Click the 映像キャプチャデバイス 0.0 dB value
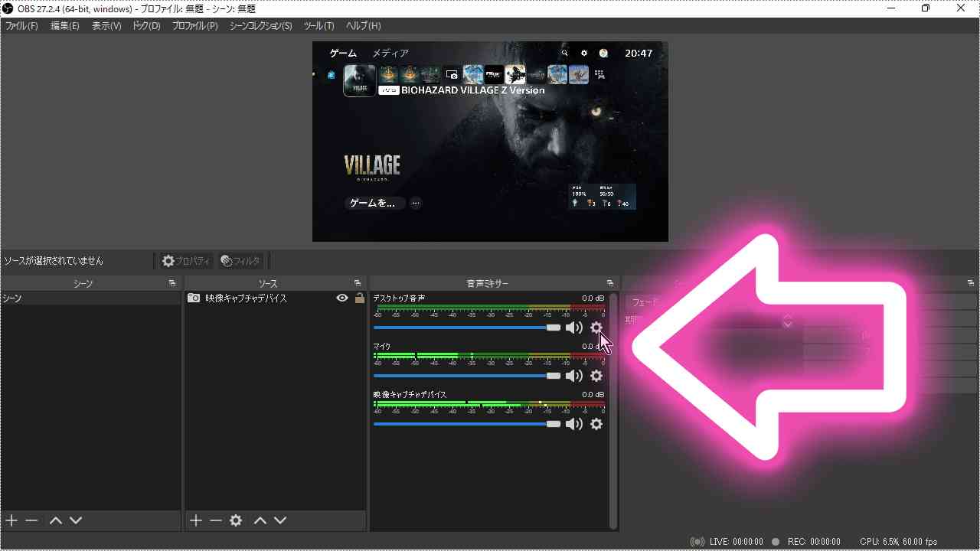The width and height of the screenshot is (980, 551). click(593, 395)
